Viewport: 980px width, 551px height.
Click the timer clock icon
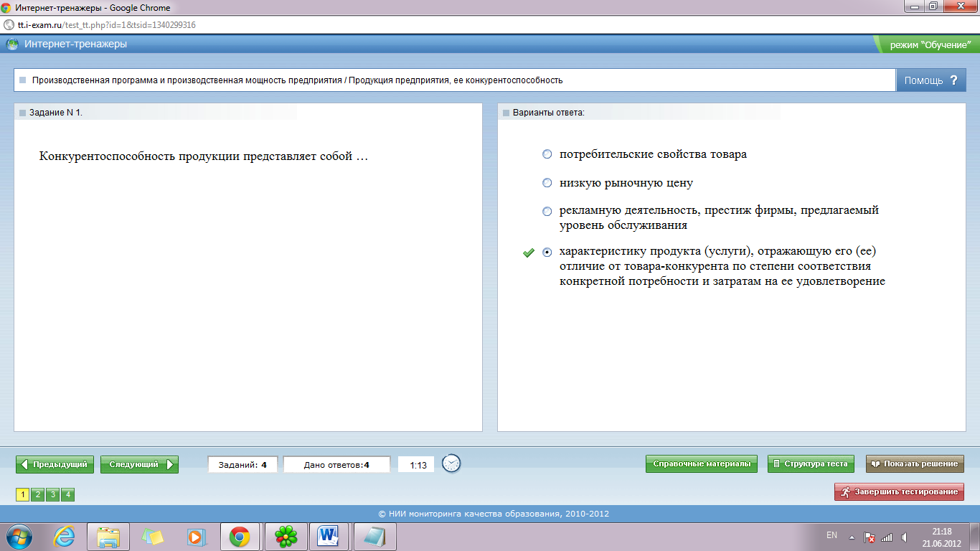click(x=451, y=463)
